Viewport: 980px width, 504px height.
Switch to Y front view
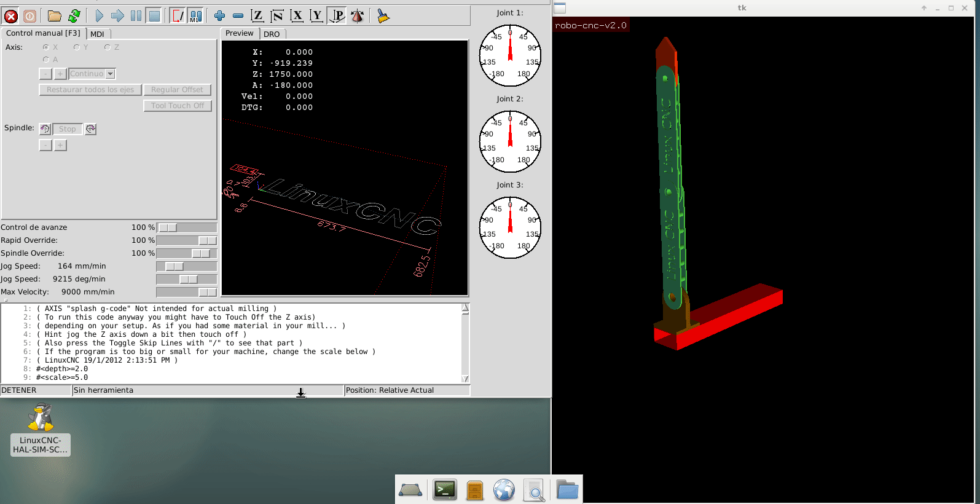[x=316, y=16]
